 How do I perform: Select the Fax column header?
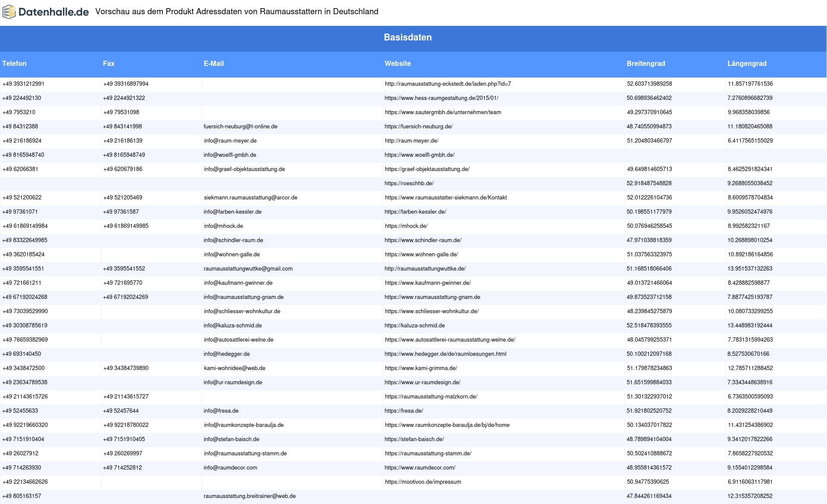click(109, 63)
